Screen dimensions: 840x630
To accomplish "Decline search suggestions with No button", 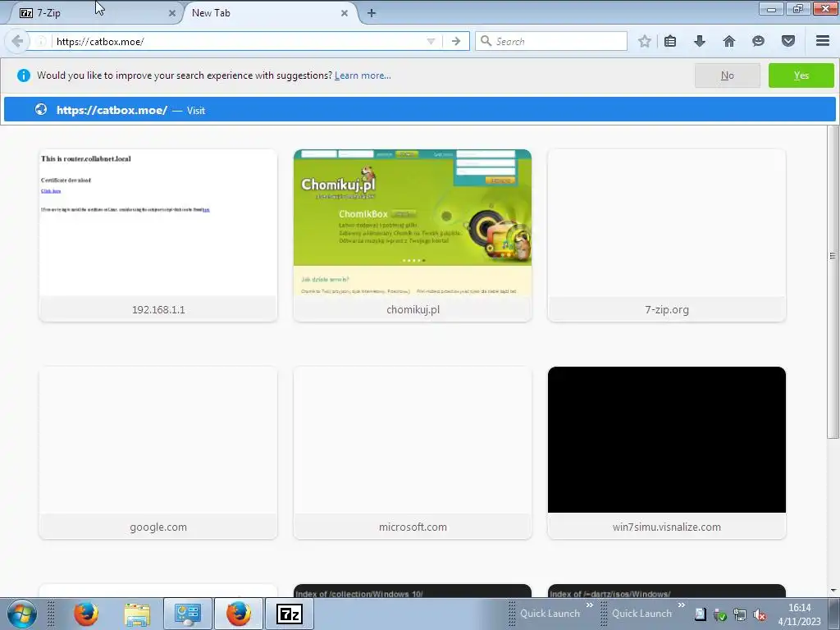I will (x=727, y=75).
